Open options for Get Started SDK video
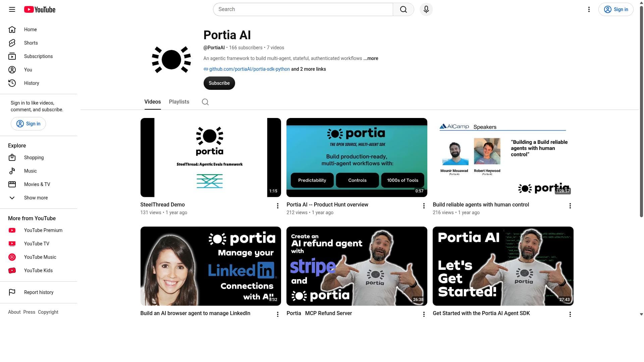The height and width of the screenshot is (362, 644). pos(570,314)
